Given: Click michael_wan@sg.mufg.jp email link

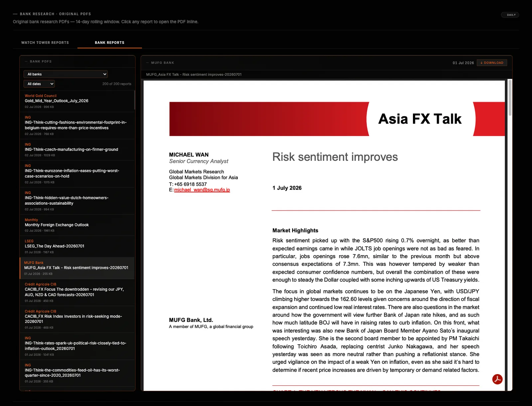Looking at the screenshot, I should click(x=202, y=190).
